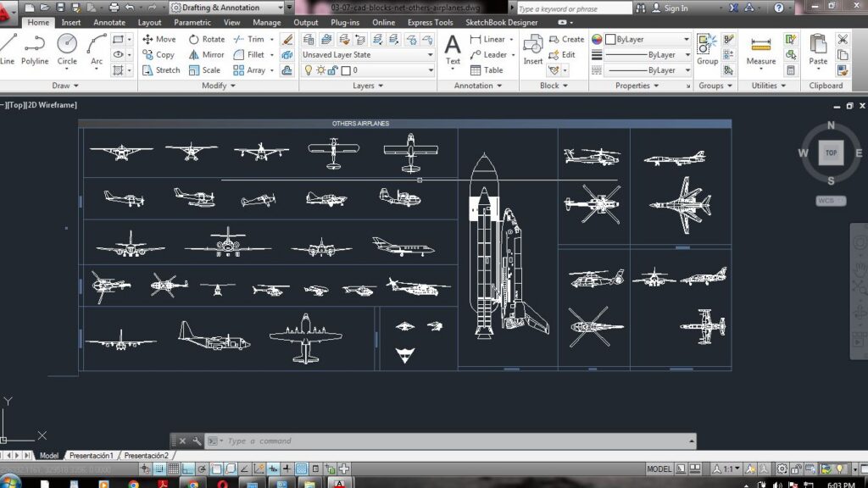The image size is (868, 488).
Task: Activate the Array tool
Action: click(249, 70)
